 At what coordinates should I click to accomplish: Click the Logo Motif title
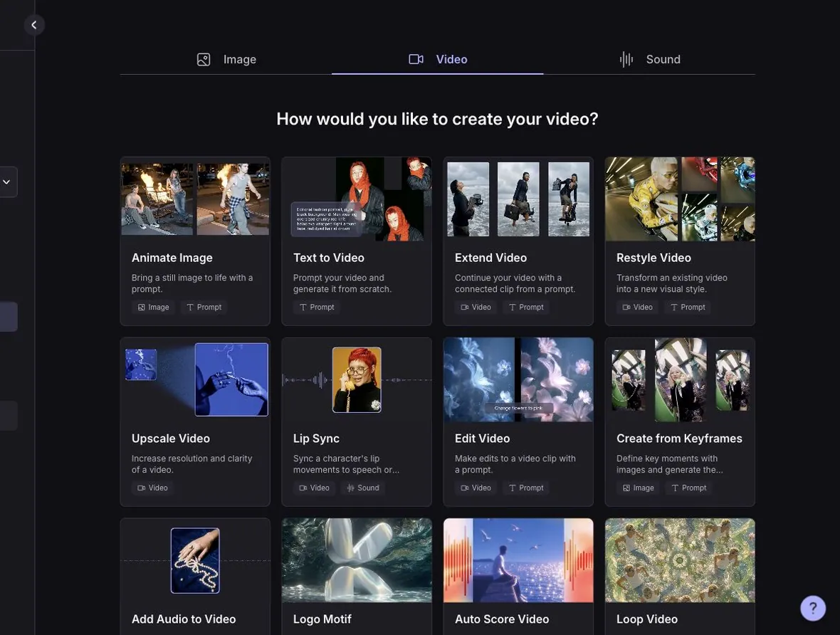pos(322,619)
